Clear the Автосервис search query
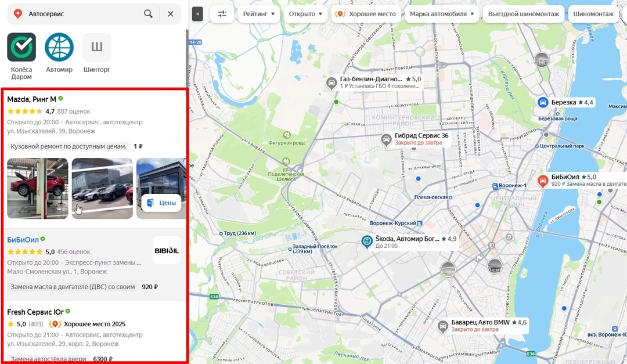Screen dimensions: 627x364 coord(170,13)
